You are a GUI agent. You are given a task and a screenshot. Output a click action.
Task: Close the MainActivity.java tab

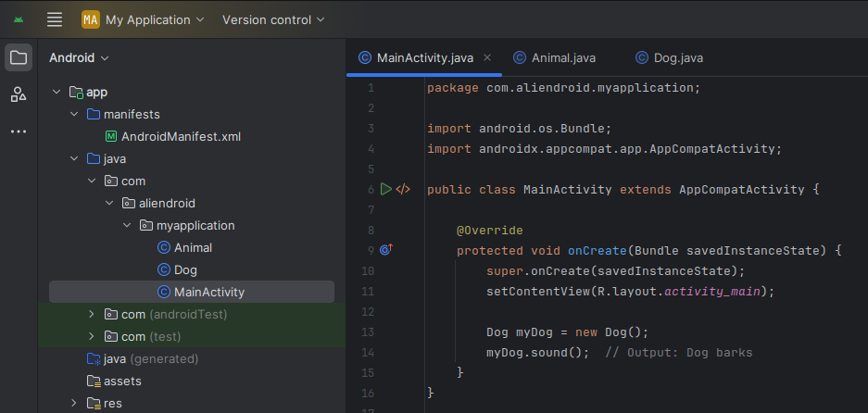(487, 57)
